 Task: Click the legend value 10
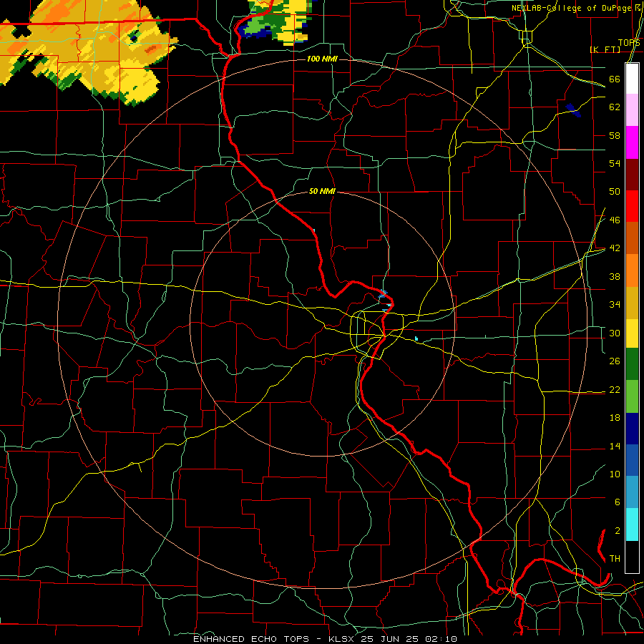[615, 474]
